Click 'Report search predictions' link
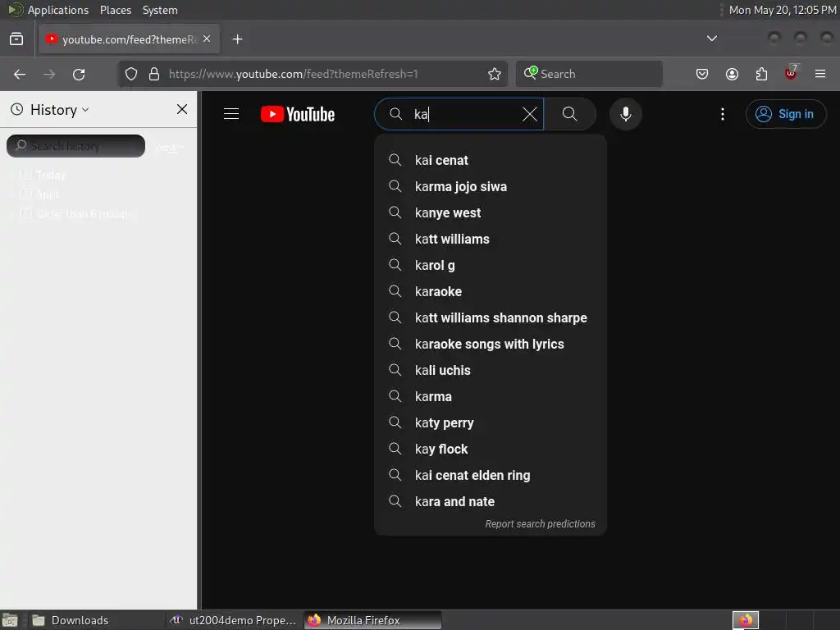This screenshot has width=840, height=630. coord(540,524)
